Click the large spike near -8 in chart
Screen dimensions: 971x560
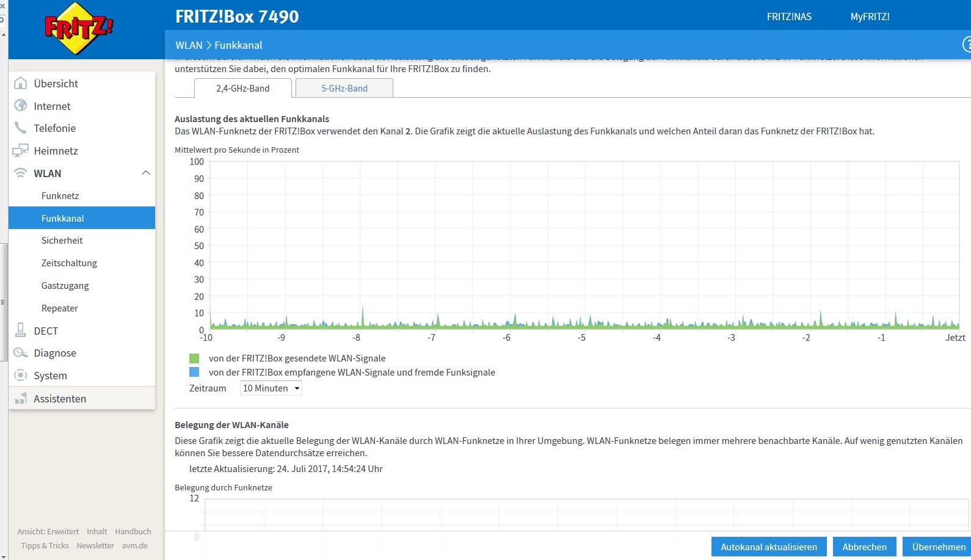click(363, 317)
